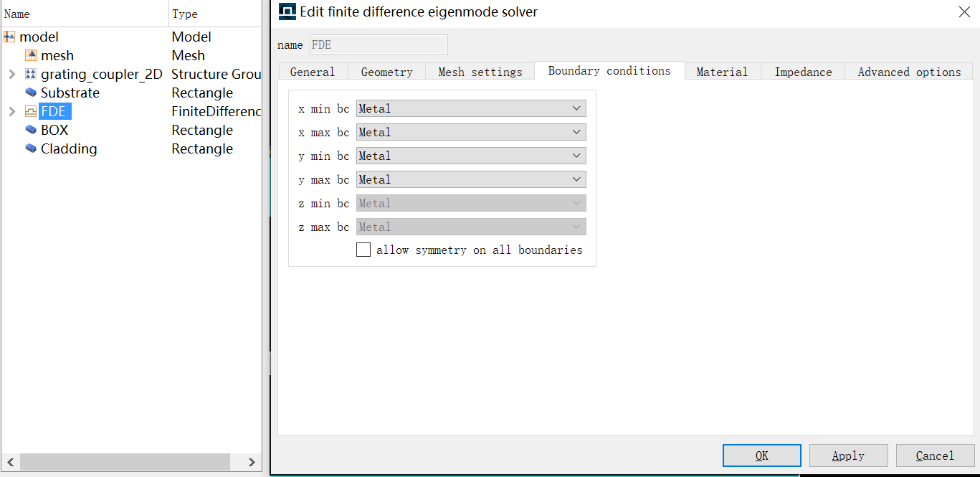
Task: Click the Cancel button
Action: pyautogui.click(x=935, y=455)
